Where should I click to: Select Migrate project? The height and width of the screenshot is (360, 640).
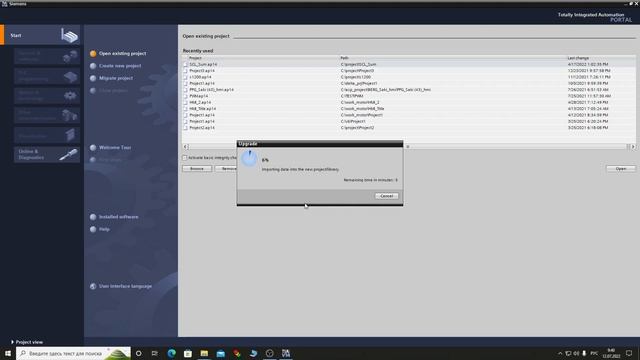point(116,78)
